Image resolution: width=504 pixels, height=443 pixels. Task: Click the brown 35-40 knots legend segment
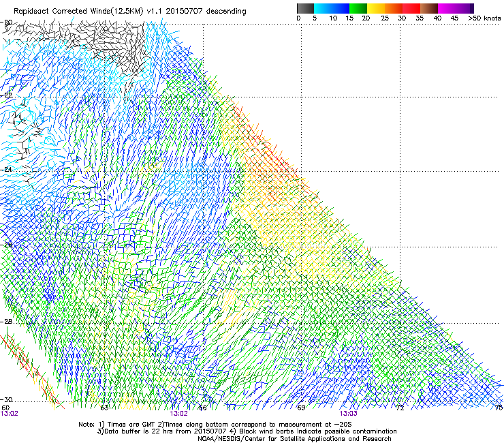pyautogui.click(x=429, y=8)
